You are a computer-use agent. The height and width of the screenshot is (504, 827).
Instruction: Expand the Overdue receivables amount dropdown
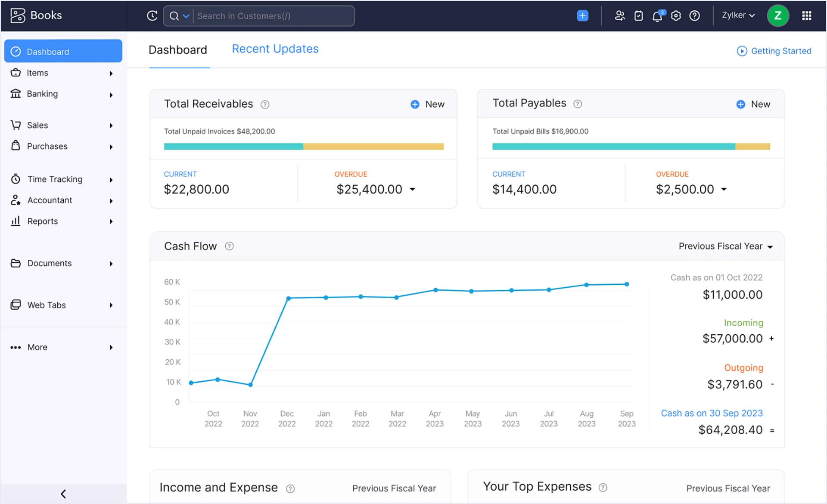tap(412, 190)
